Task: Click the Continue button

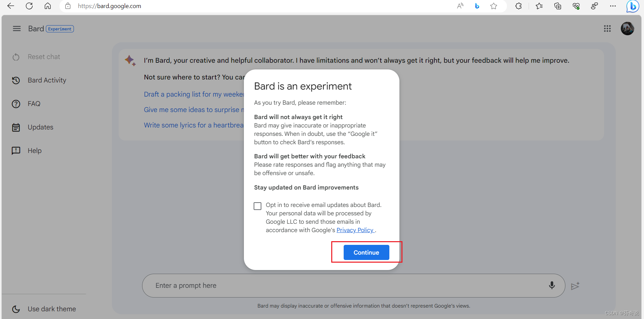Action: (366, 253)
